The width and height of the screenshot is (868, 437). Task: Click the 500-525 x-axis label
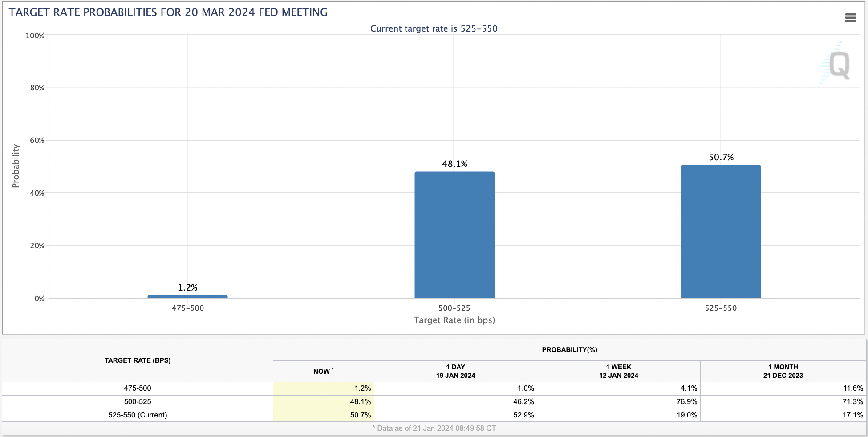tap(454, 308)
